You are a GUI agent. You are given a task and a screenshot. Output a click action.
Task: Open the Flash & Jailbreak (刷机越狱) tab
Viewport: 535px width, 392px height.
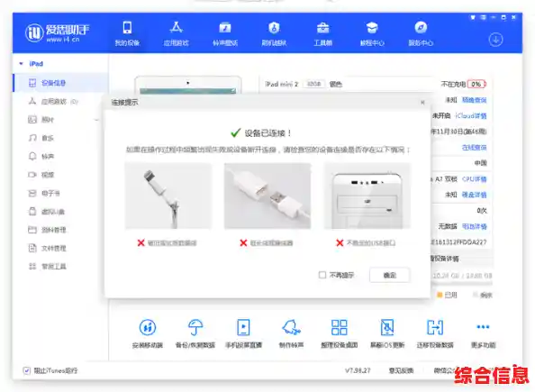274,33
